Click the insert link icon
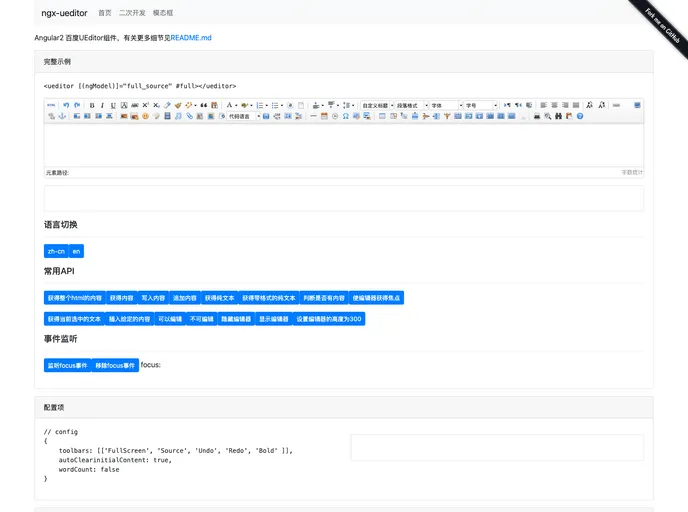688x512 pixels. click(x=616, y=105)
